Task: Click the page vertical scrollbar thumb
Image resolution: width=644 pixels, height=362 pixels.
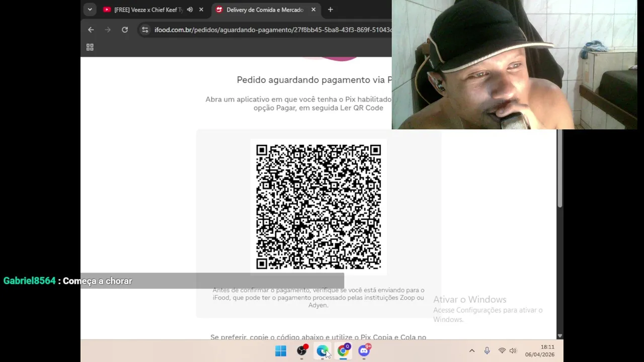Action: [x=559, y=168]
